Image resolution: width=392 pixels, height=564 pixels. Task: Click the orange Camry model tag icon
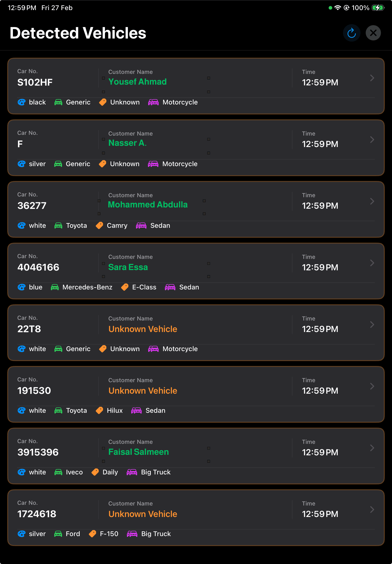[99, 225]
